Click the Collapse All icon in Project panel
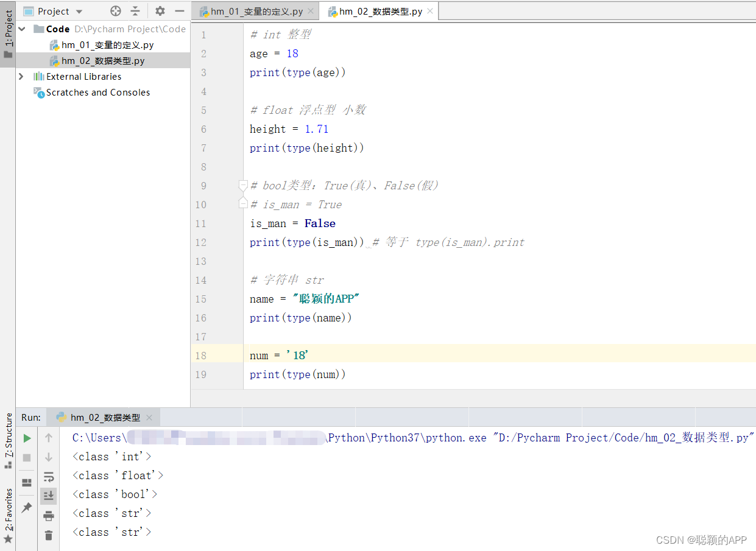 [x=135, y=11]
